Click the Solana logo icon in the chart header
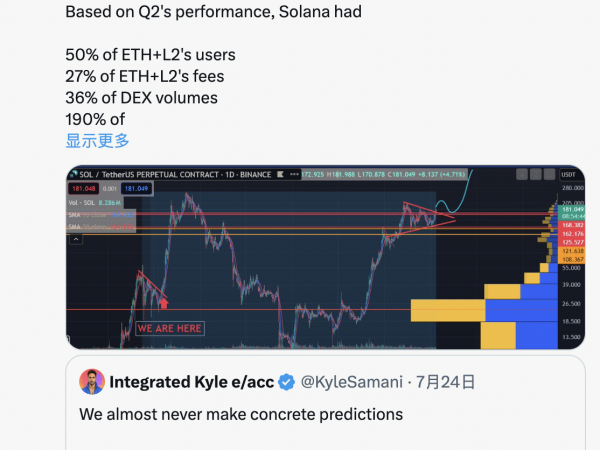The image size is (600, 450). click(x=74, y=174)
